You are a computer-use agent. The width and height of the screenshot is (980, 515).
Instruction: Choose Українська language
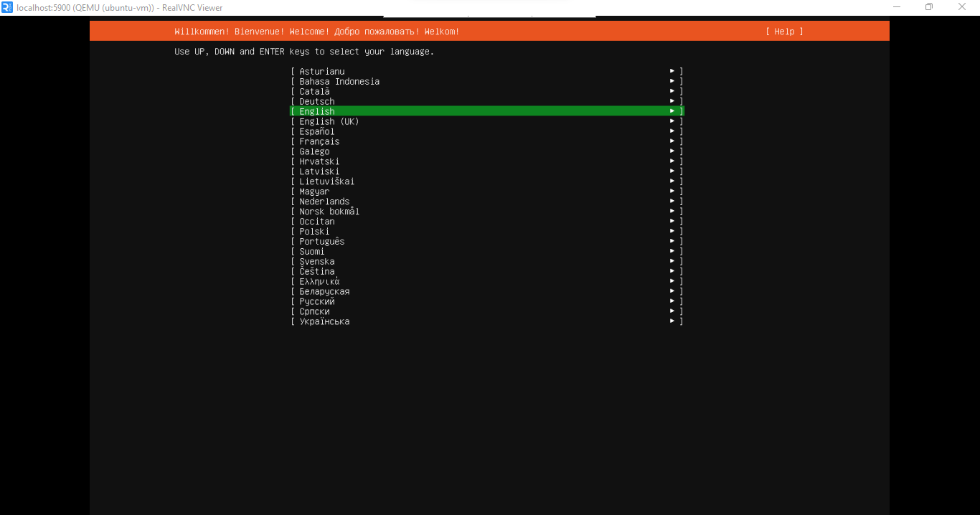click(487, 322)
